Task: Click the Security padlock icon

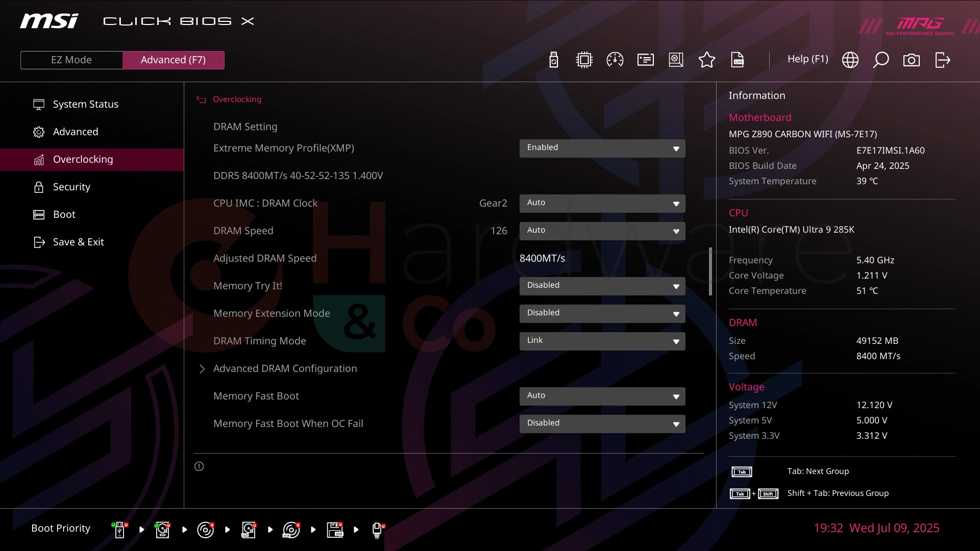Action: tap(39, 187)
